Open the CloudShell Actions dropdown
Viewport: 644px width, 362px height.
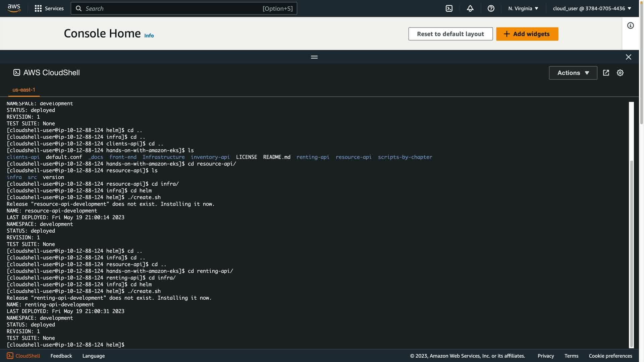click(573, 73)
